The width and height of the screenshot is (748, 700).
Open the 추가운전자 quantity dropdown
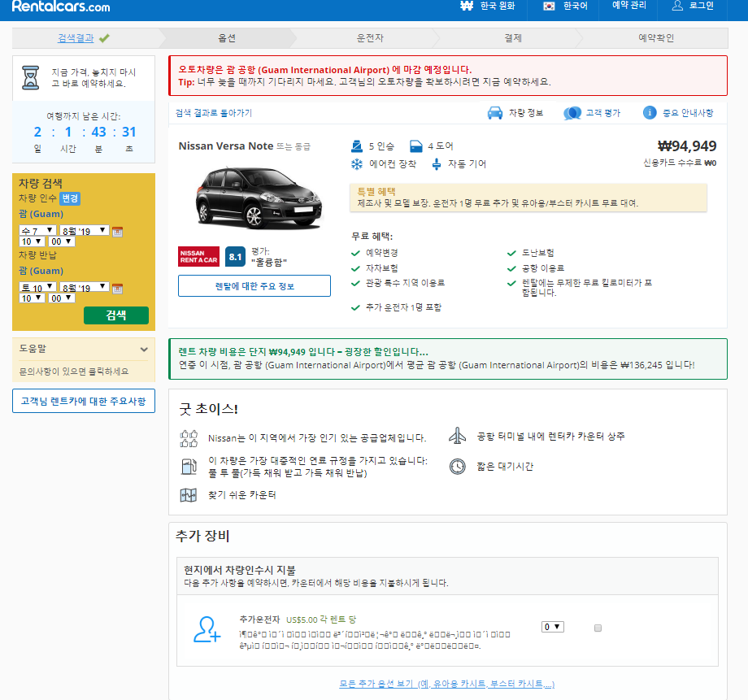553,627
